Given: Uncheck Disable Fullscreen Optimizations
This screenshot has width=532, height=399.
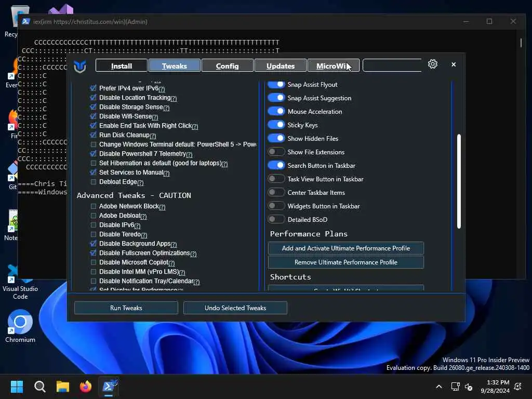Looking at the screenshot, I should (x=94, y=253).
